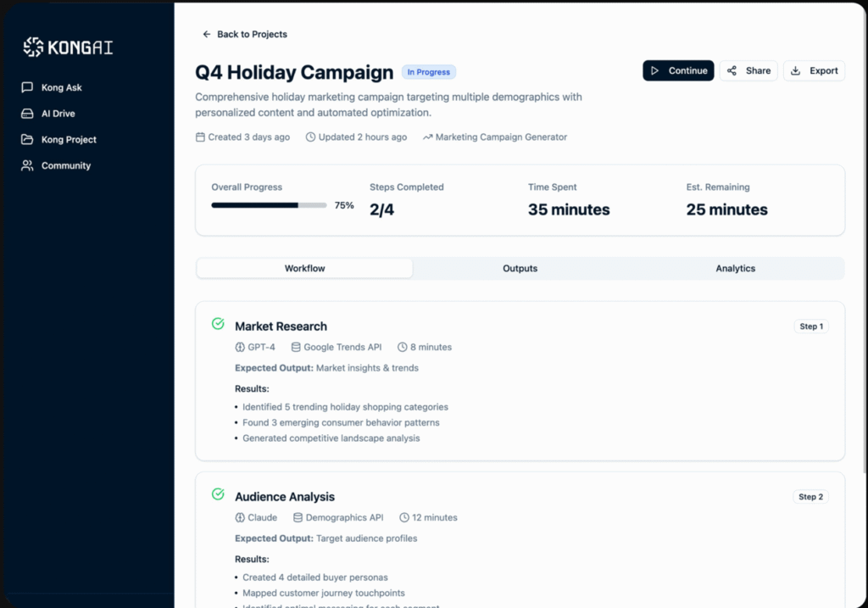Click the Step 1 badge
Image resolution: width=868 pixels, height=608 pixels.
[810, 326]
